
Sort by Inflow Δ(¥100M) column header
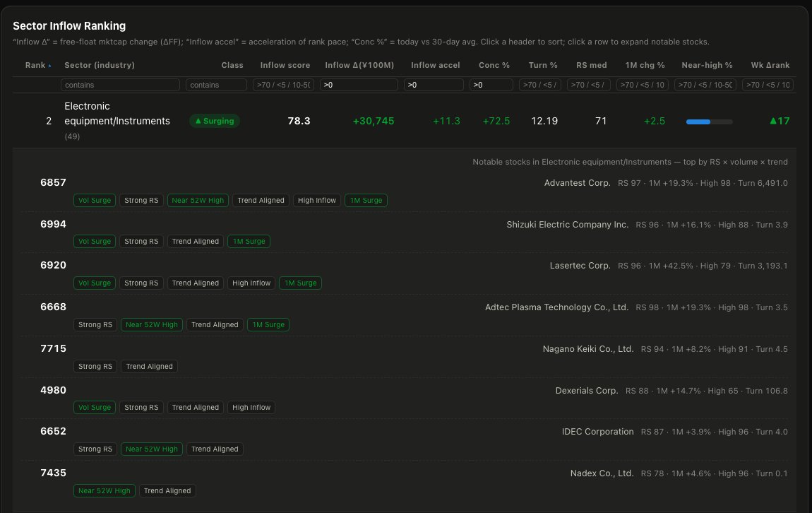point(359,65)
